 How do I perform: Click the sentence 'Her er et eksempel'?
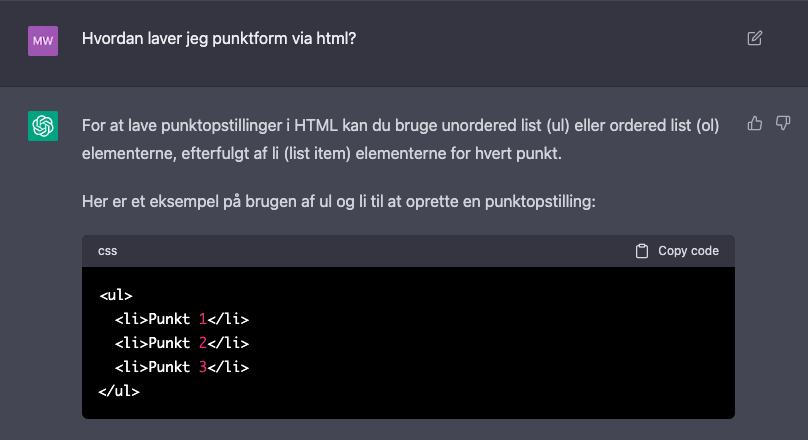click(x=339, y=201)
